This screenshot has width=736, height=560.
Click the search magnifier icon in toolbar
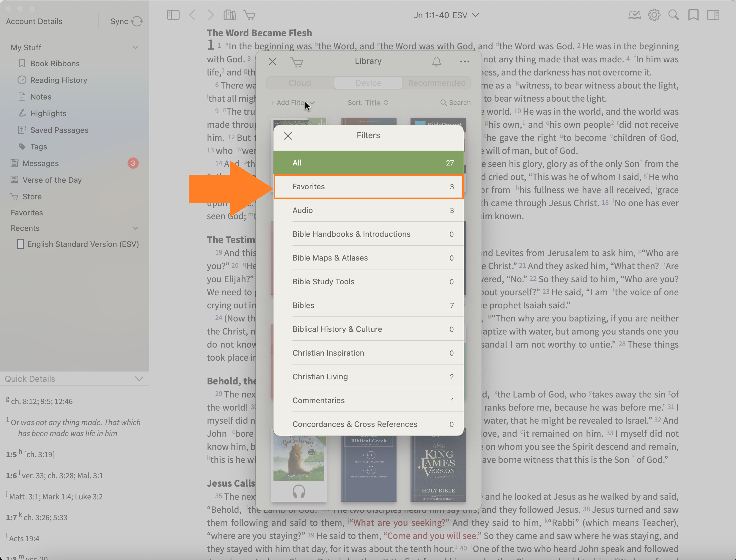673,15
